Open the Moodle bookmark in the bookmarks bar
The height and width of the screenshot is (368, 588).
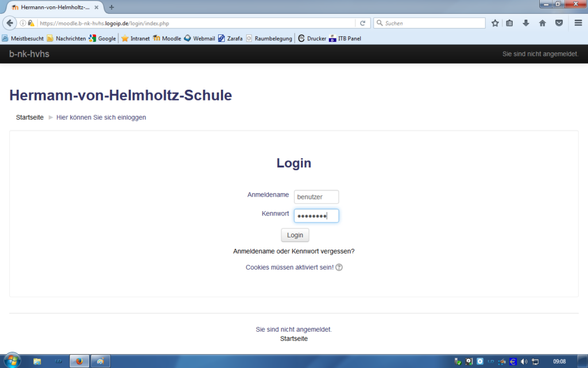(167, 39)
